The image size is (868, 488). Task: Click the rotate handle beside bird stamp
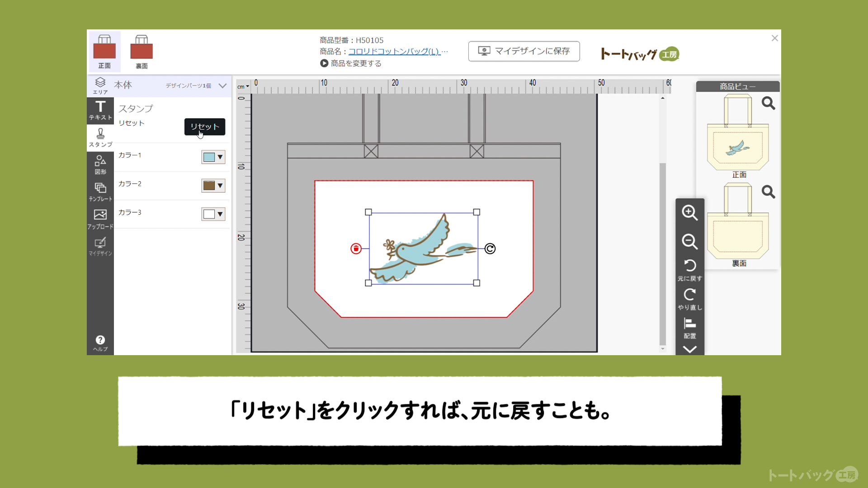(x=490, y=249)
